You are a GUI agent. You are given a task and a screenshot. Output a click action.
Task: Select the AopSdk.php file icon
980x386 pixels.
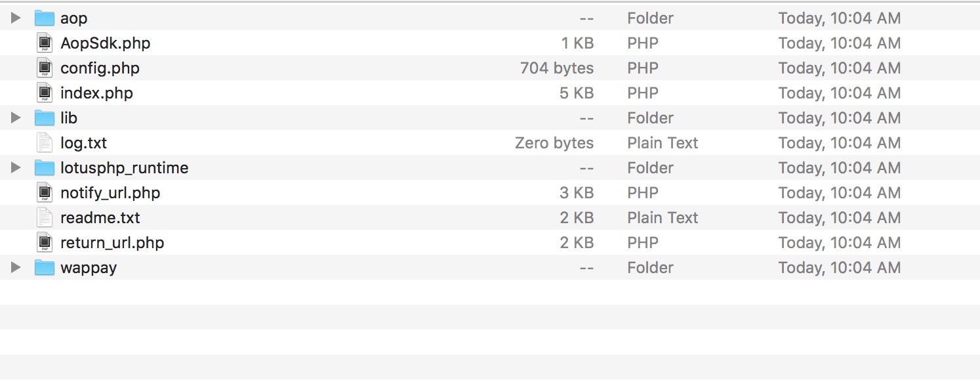coord(44,43)
